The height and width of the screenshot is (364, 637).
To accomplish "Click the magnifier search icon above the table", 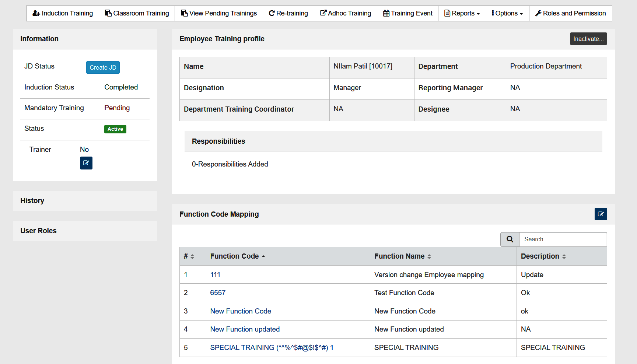I will 510,239.
